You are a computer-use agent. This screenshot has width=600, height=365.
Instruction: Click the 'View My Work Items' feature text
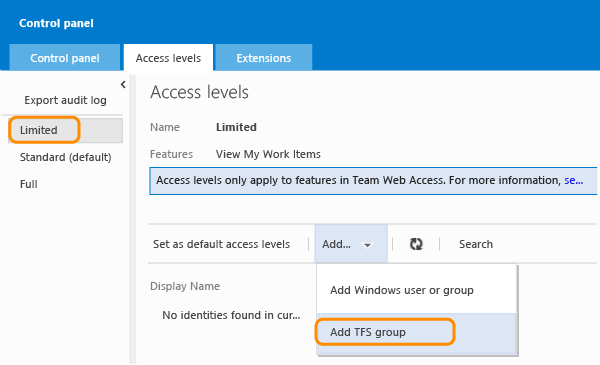pos(268,154)
